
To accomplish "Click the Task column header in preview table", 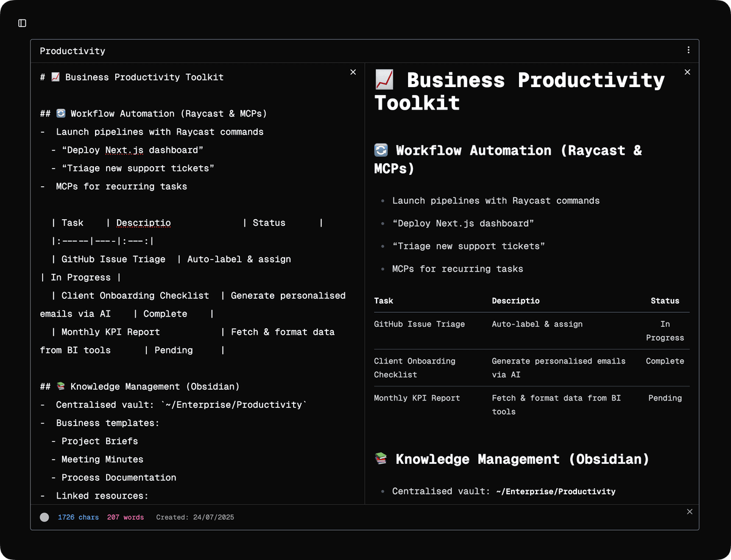I will click(384, 301).
